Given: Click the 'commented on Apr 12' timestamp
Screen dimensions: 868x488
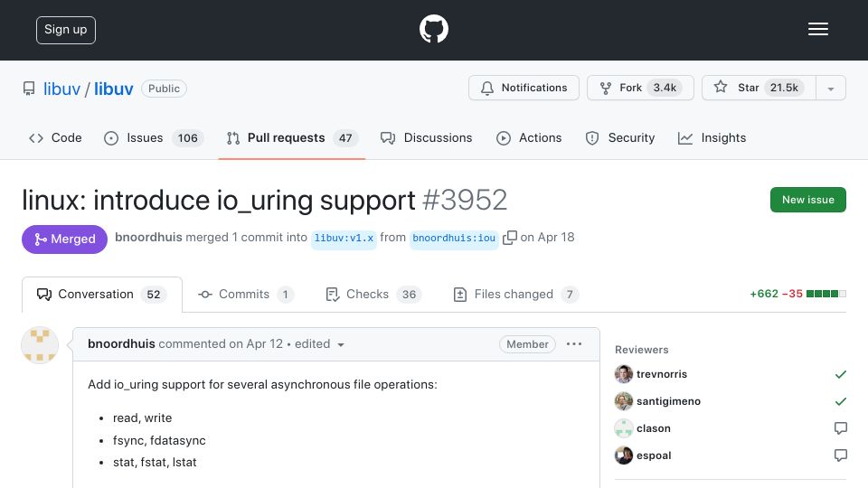Looking at the screenshot, I should [221, 343].
